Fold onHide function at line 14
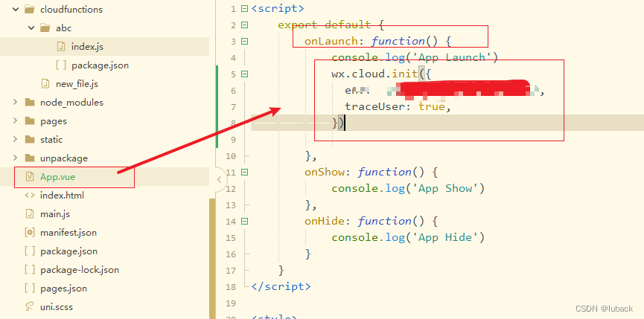This screenshot has height=319, width=644. (x=245, y=222)
